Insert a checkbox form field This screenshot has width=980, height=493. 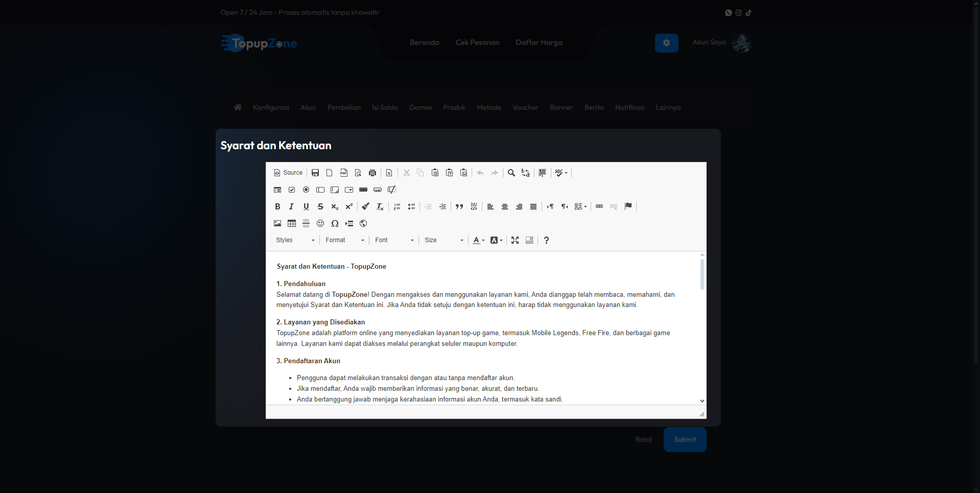(292, 190)
